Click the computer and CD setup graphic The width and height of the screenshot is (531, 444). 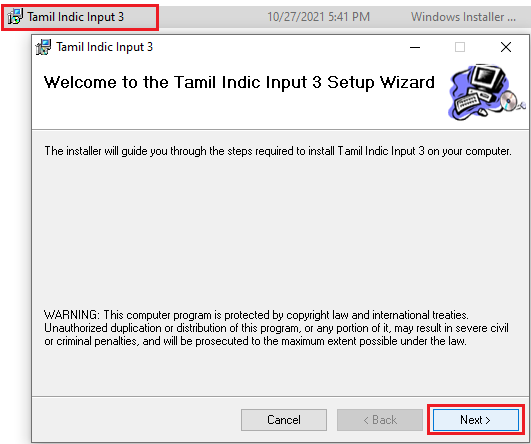487,92
